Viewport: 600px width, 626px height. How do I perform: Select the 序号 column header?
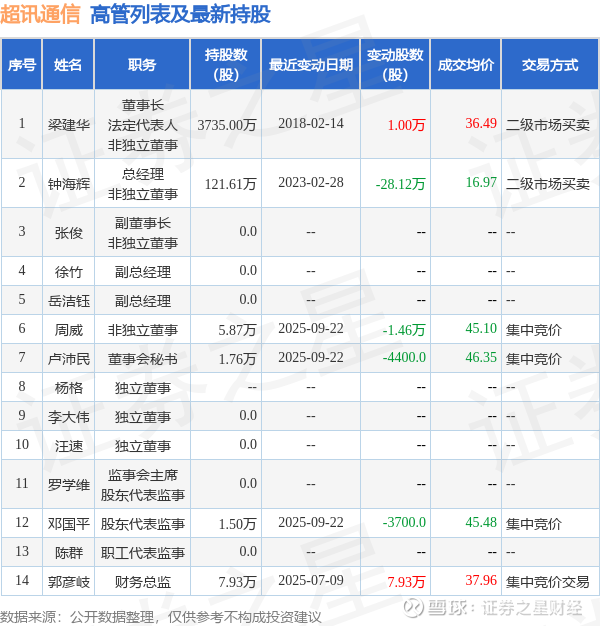click(22, 64)
